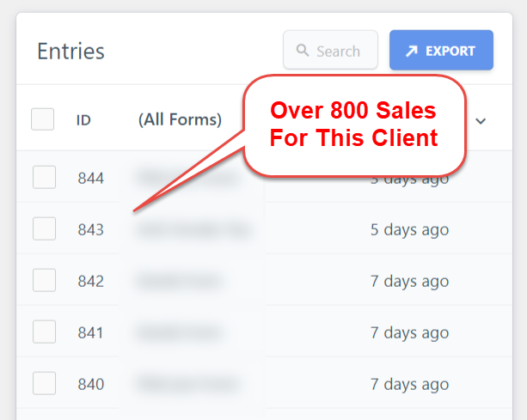The width and height of the screenshot is (527, 420).
Task: Sort by the ID column header
Action: click(x=83, y=120)
